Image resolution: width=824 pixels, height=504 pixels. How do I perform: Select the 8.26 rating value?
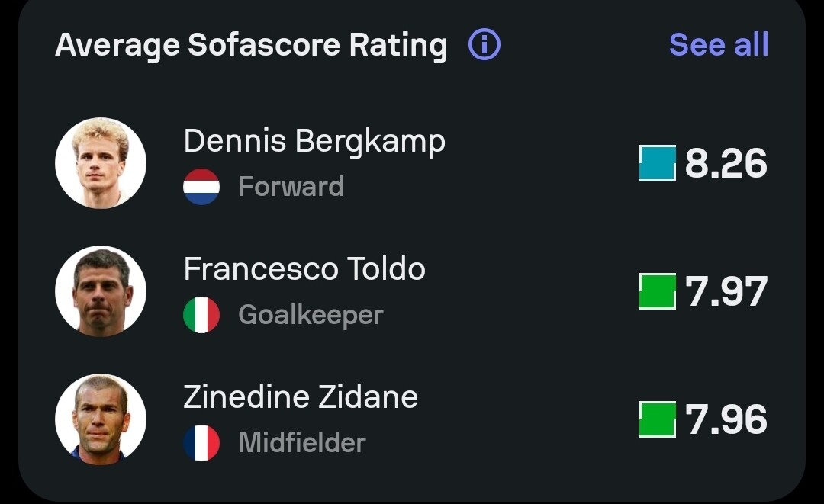coord(726,163)
